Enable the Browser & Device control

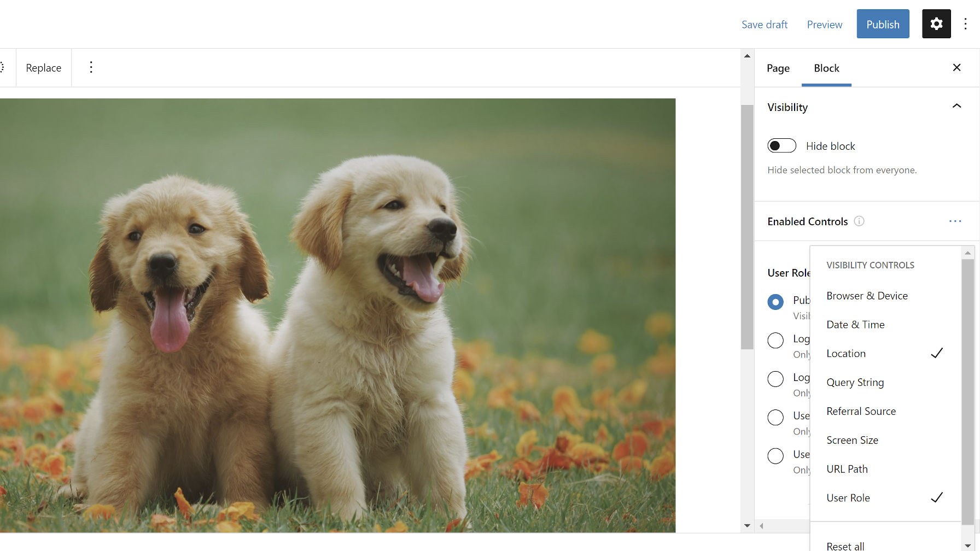(x=867, y=296)
